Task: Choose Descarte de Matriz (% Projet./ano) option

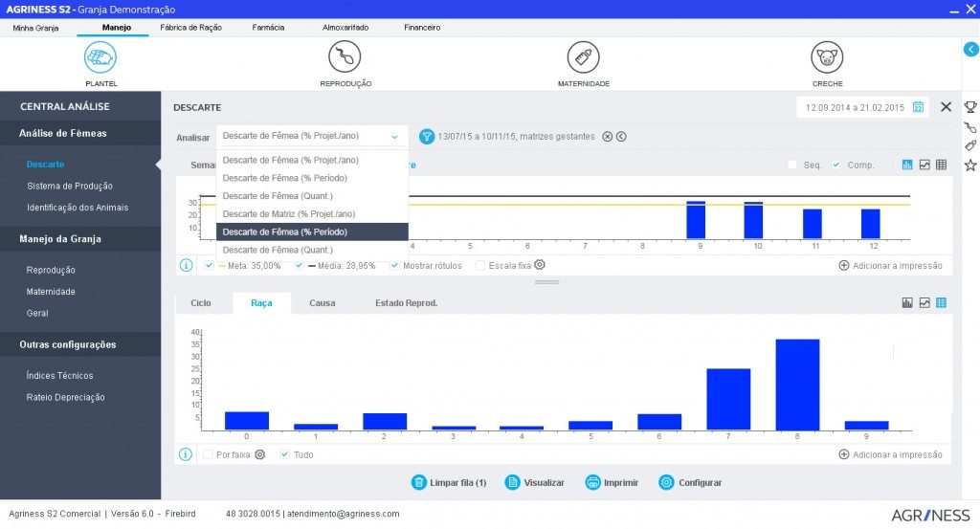Action: pos(288,213)
